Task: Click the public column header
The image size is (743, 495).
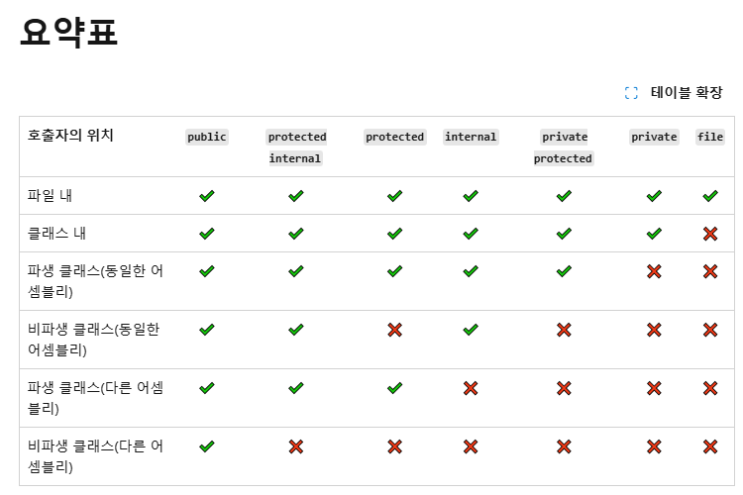Action: tap(207, 137)
